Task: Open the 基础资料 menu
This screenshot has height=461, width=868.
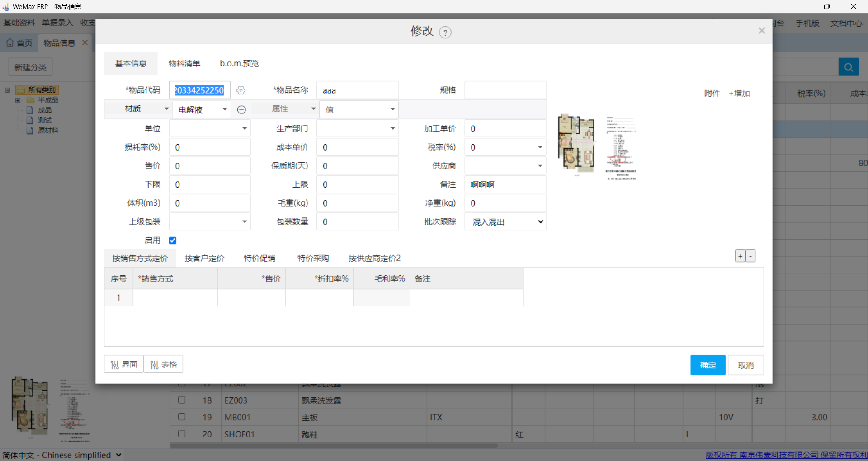Action: click(x=19, y=23)
